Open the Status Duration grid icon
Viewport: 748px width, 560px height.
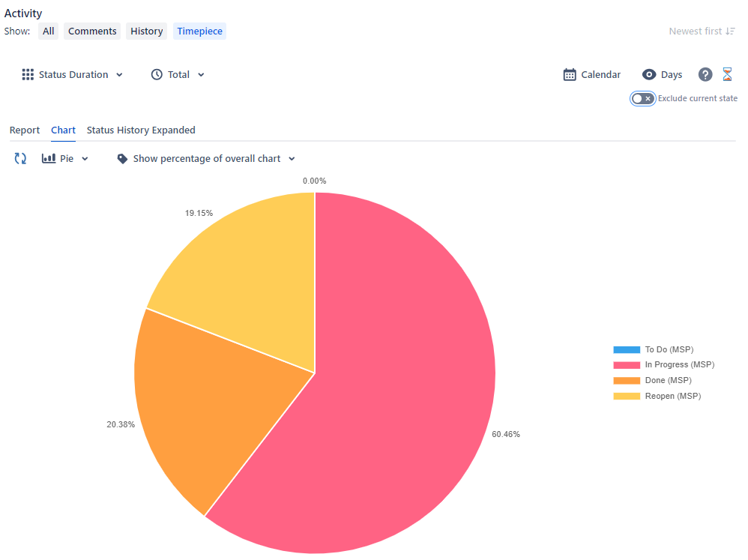click(x=28, y=74)
